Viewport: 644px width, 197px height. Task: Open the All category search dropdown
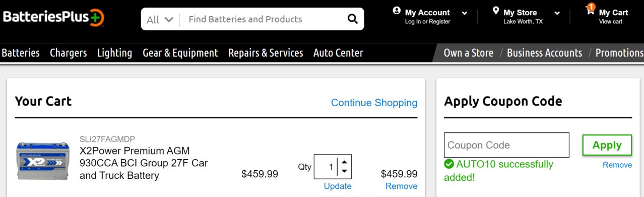160,19
